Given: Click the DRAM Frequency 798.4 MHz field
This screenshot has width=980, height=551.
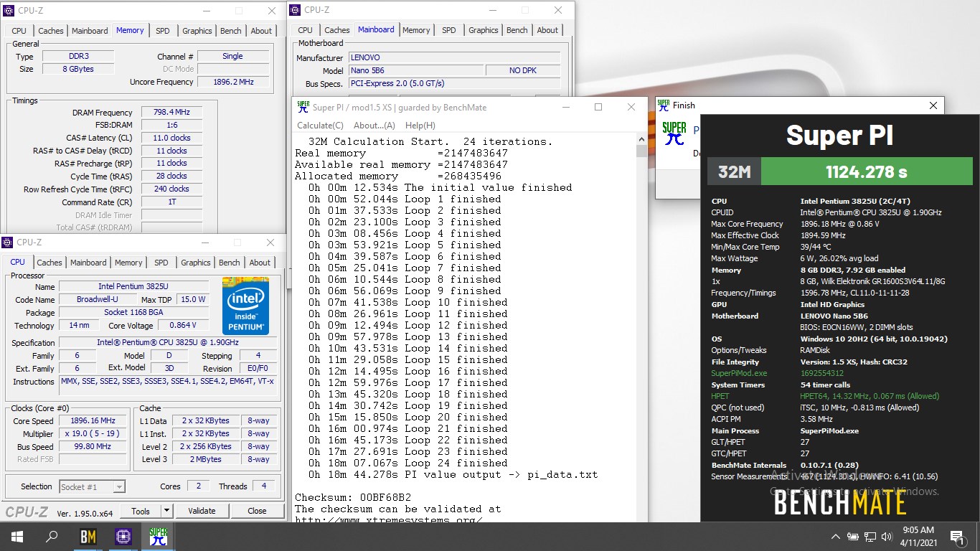Looking at the screenshot, I should click(171, 113).
